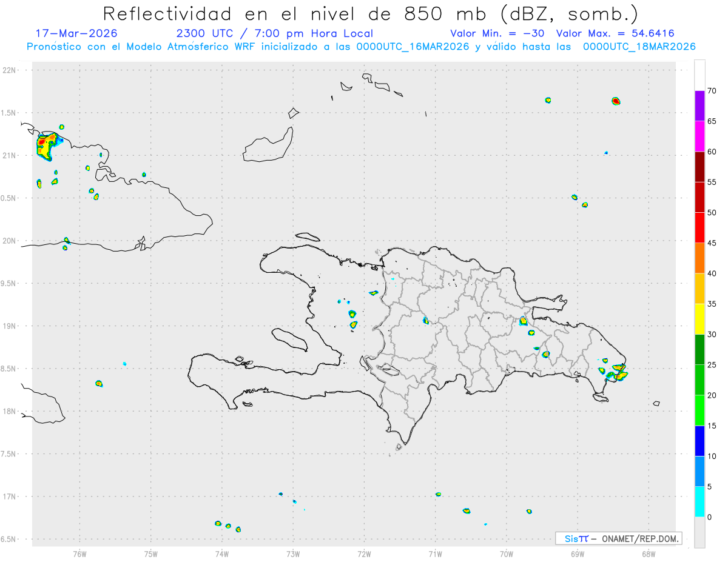Click the colorbar label '70'
Viewport: 728px width, 562px height.
tap(712, 91)
